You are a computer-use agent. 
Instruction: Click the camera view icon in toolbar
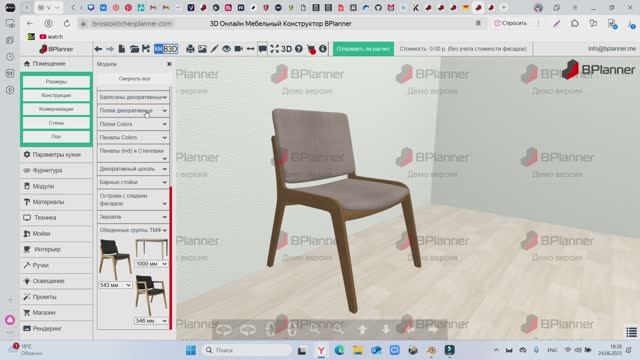click(x=238, y=49)
